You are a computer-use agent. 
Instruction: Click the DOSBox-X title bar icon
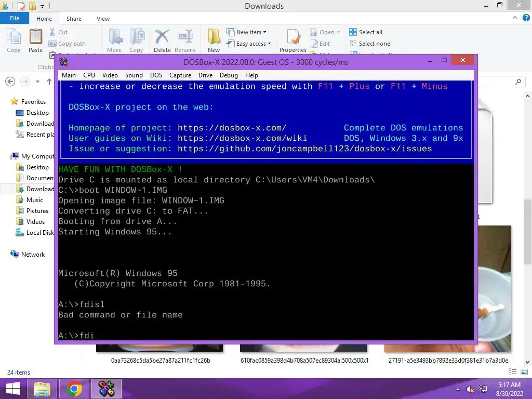tap(63, 62)
